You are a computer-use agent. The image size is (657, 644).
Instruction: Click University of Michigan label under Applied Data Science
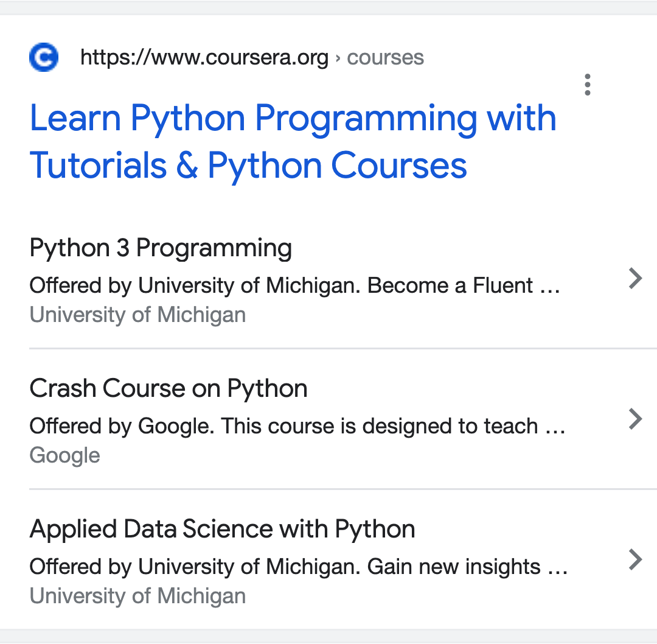[137, 596]
